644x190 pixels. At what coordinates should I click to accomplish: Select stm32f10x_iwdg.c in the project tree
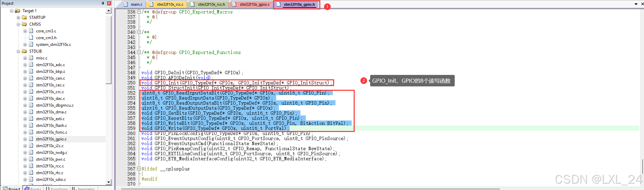coord(52,153)
